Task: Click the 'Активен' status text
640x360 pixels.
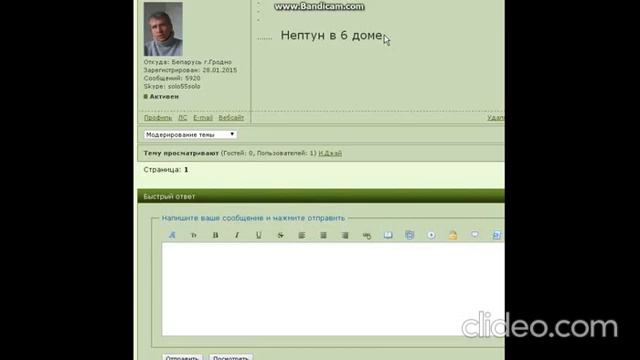Action: tap(164, 96)
